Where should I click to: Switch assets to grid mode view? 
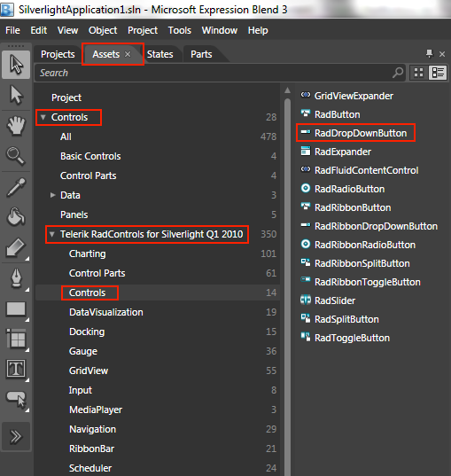(x=418, y=73)
